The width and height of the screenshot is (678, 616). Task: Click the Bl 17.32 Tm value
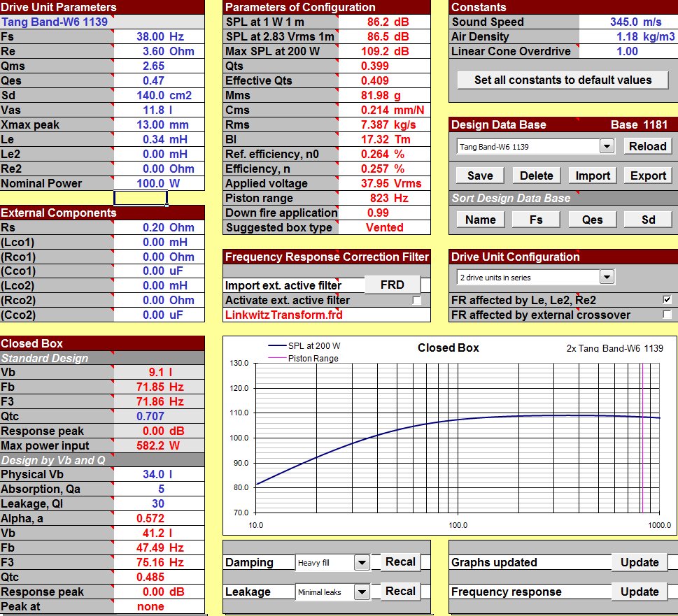(384, 140)
